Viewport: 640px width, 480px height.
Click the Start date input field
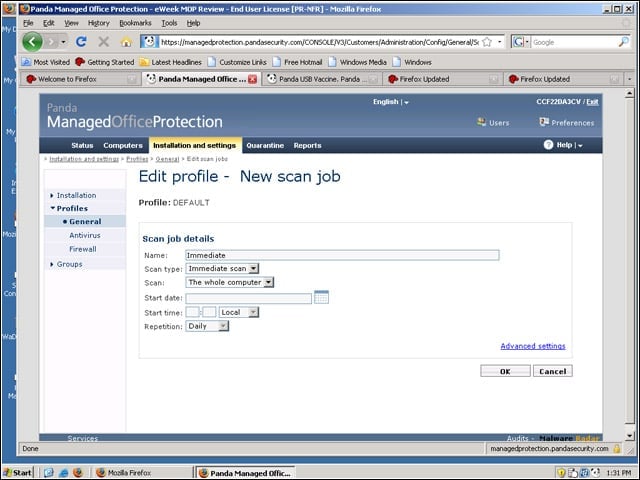249,298
